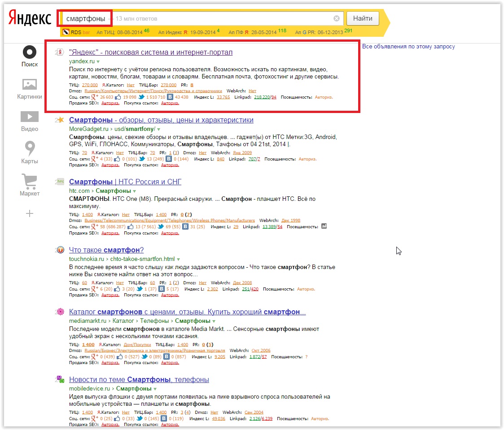Open "Что такое смартфон?" result
504x430 pixels.
106,250
